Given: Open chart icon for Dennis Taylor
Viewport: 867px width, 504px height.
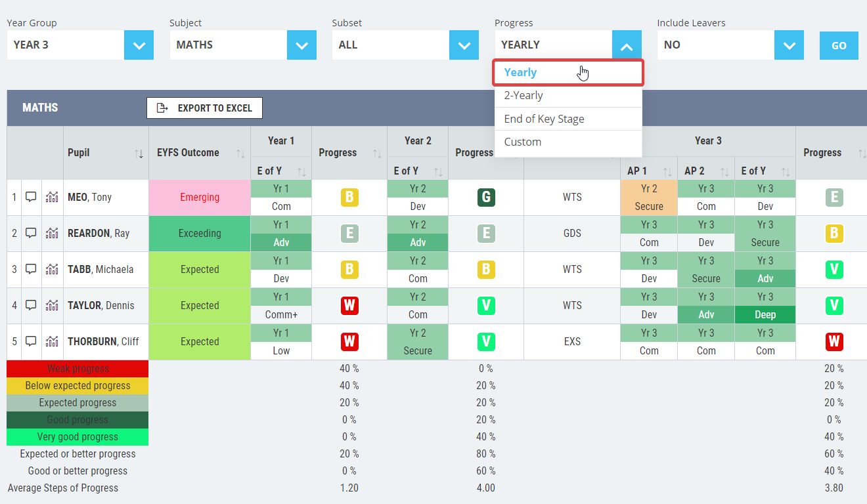Looking at the screenshot, I should [x=52, y=305].
